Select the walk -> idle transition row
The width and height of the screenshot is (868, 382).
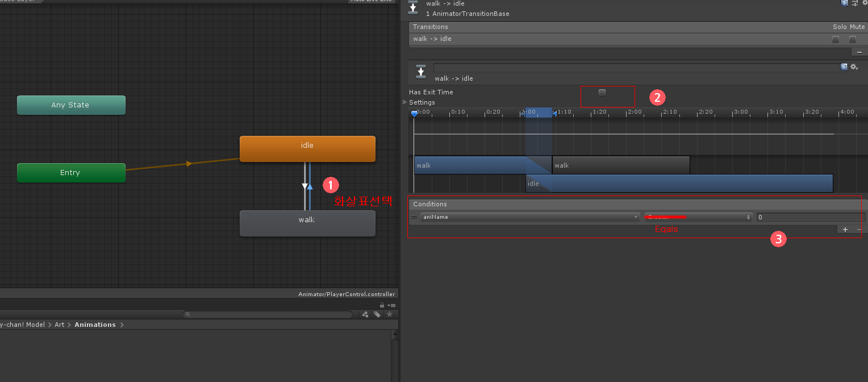click(638, 39)
